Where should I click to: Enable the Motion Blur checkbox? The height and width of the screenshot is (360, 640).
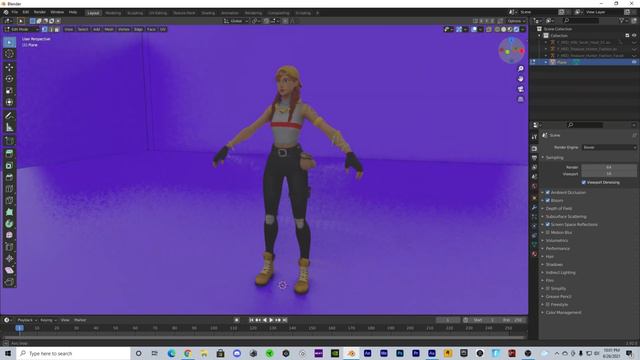pyautogui.click(x=548, y=232)
